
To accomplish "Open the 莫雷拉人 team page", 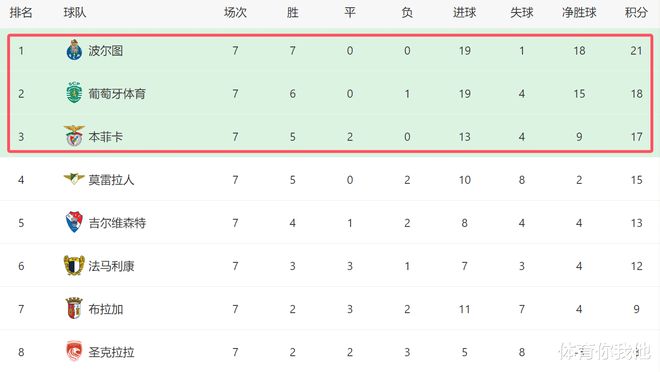I will tap(111, 180).
